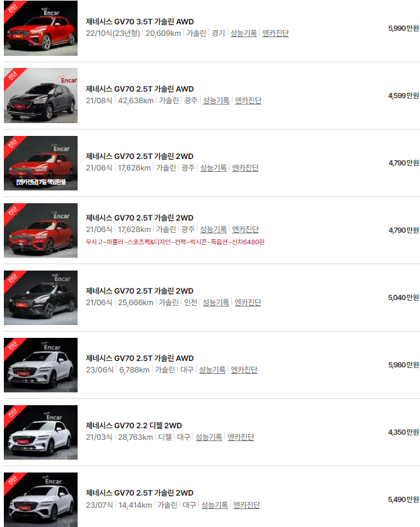Click 엔카진단 for the 23/06식 대구 listing

pyautogui.click(x=244, y=370)
